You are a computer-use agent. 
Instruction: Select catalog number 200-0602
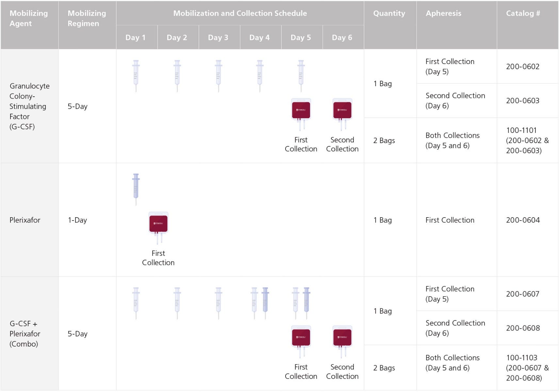(x=523, y=67)
